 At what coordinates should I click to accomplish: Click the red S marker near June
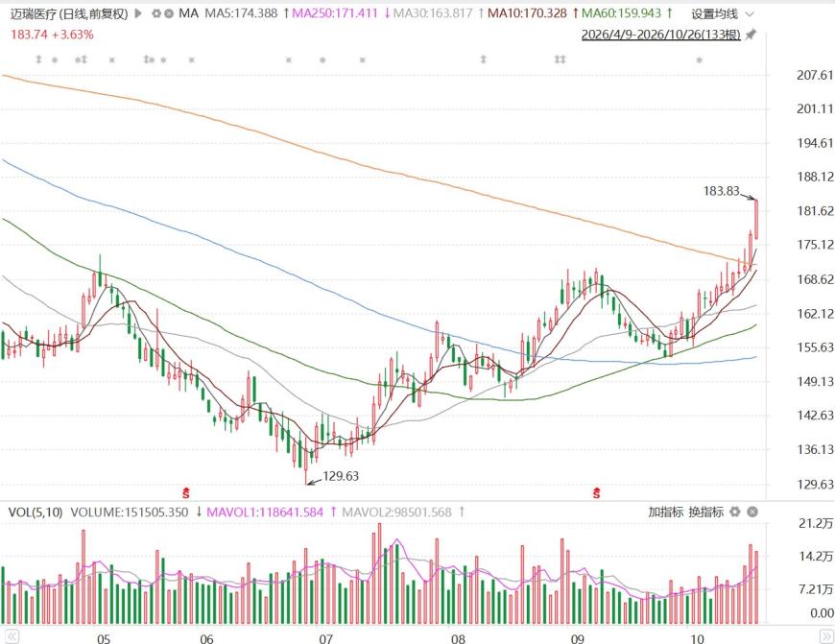(x=186, y=492)
